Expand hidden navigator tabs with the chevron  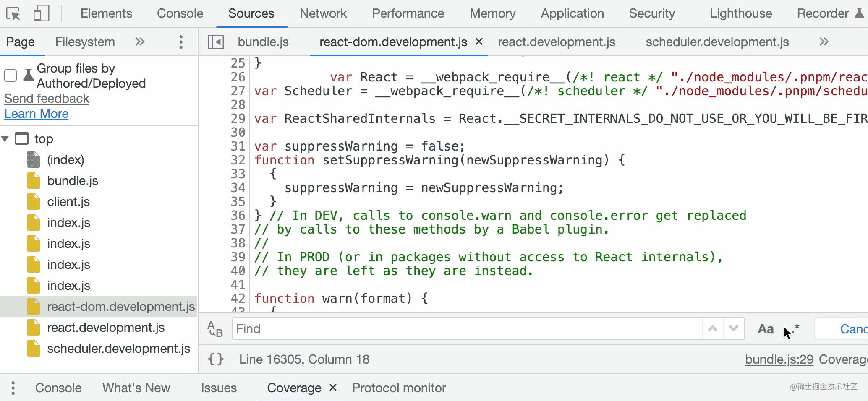140,42
